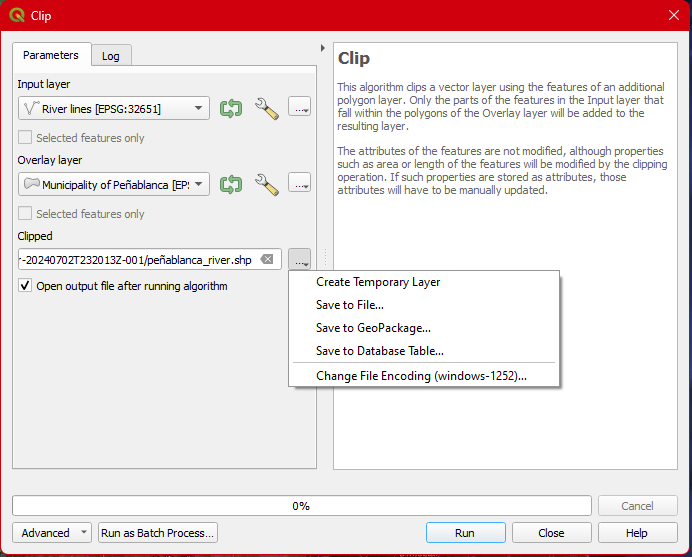Open the Advanced options dropdown
Image resolution: width=692 pixels, height=557 pixels.
point(52,533)
